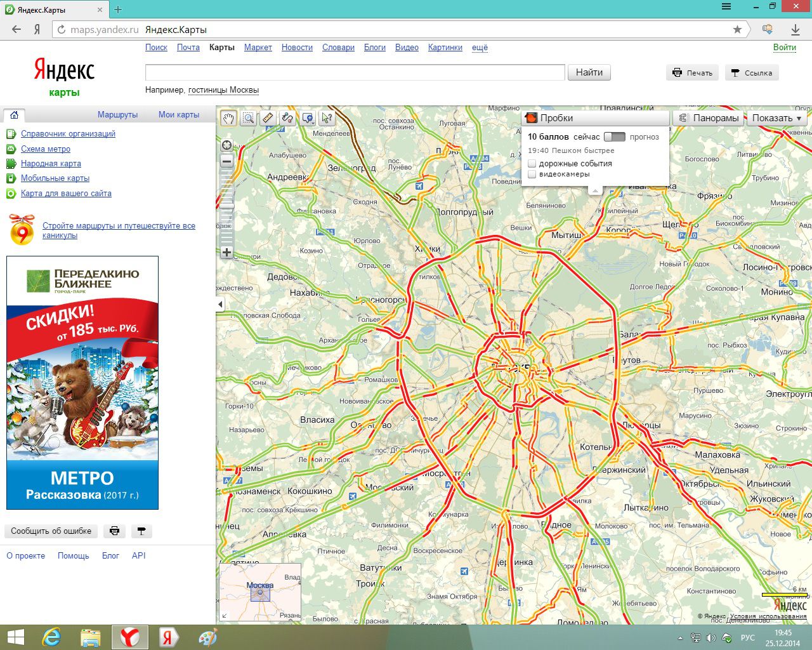
Task: Open File Explorer from the taskbar
Action: point(91,637)
